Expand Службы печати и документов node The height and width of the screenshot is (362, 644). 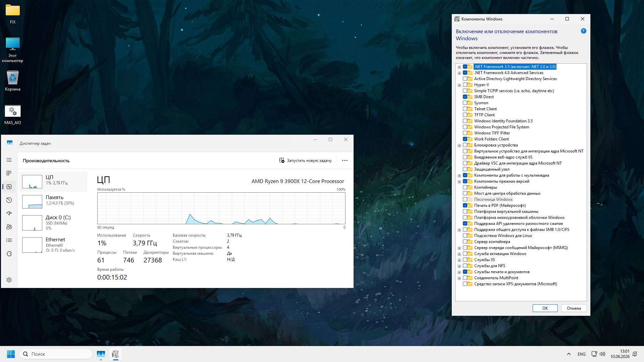pyautogui.click(x=459, y=272)
